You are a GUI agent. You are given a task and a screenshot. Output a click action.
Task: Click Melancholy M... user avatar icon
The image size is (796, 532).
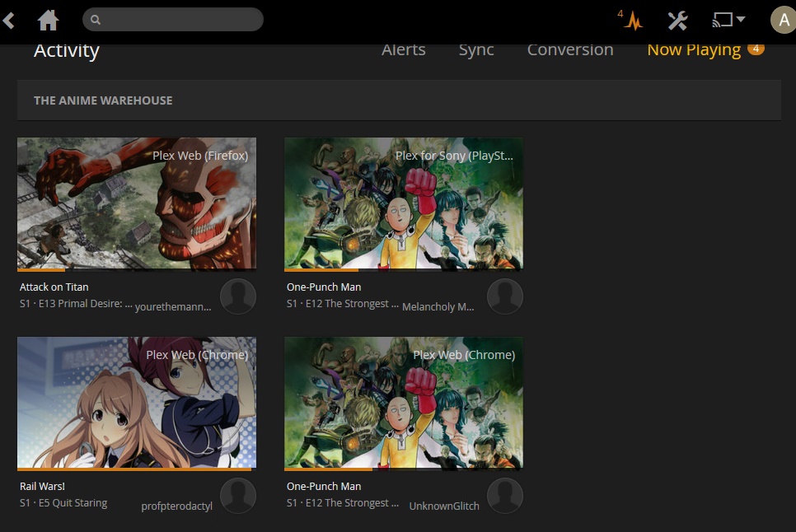(x=505, y=296)
